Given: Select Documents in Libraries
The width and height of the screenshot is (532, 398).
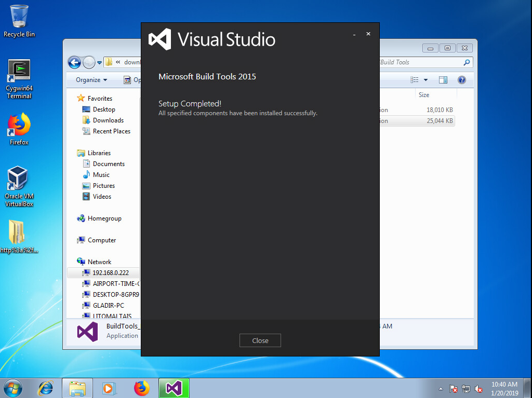Looking at the screenshot, I should [109, 164].
